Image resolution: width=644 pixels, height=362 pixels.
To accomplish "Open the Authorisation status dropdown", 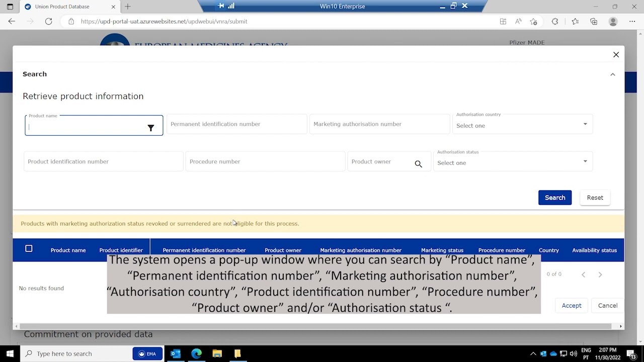I will [x=513, y=161].
